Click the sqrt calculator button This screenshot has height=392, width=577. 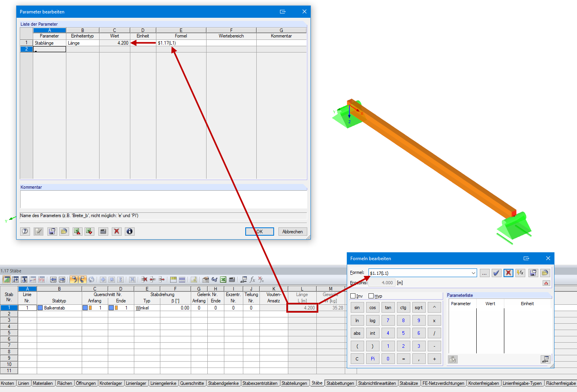(419, 308)
